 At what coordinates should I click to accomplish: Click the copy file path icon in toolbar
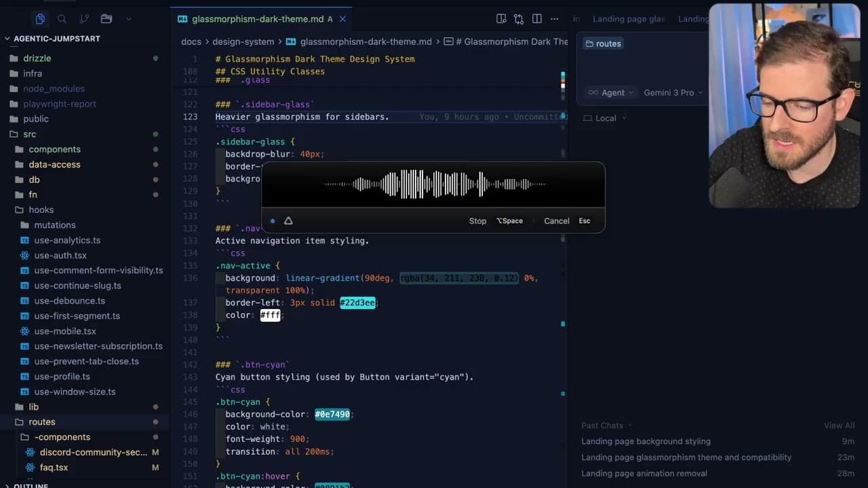[x=500, y=19]
